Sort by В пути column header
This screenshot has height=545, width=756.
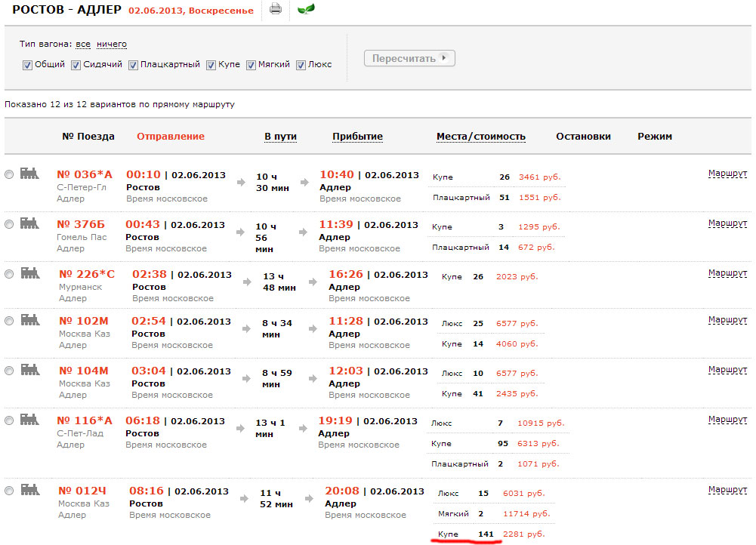tap(280, 137)
